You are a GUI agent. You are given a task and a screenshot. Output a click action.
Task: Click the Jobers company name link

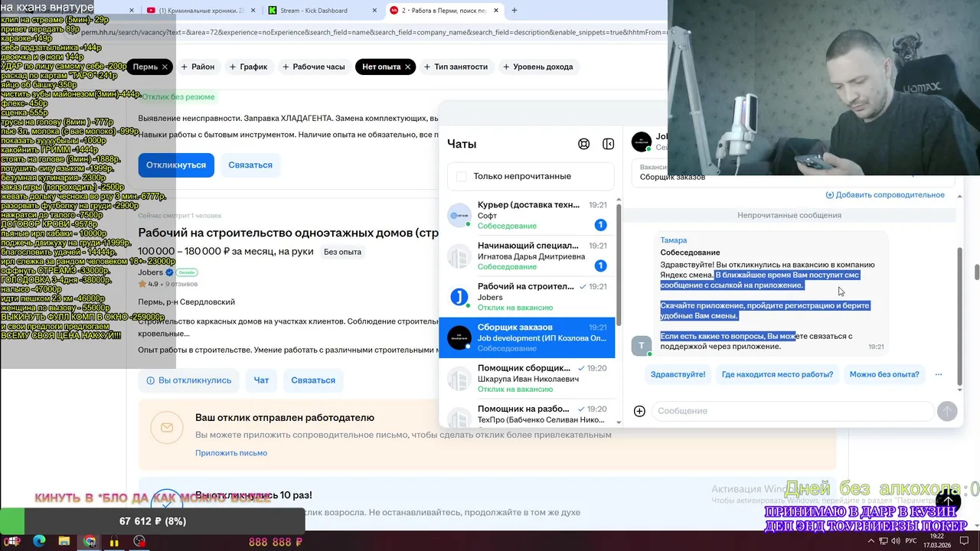point(150,272)
